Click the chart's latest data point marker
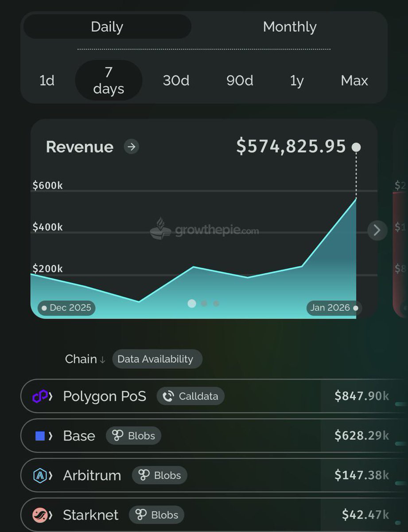Image resolution: width=408 pixels, height=532 pixels. 356,147
